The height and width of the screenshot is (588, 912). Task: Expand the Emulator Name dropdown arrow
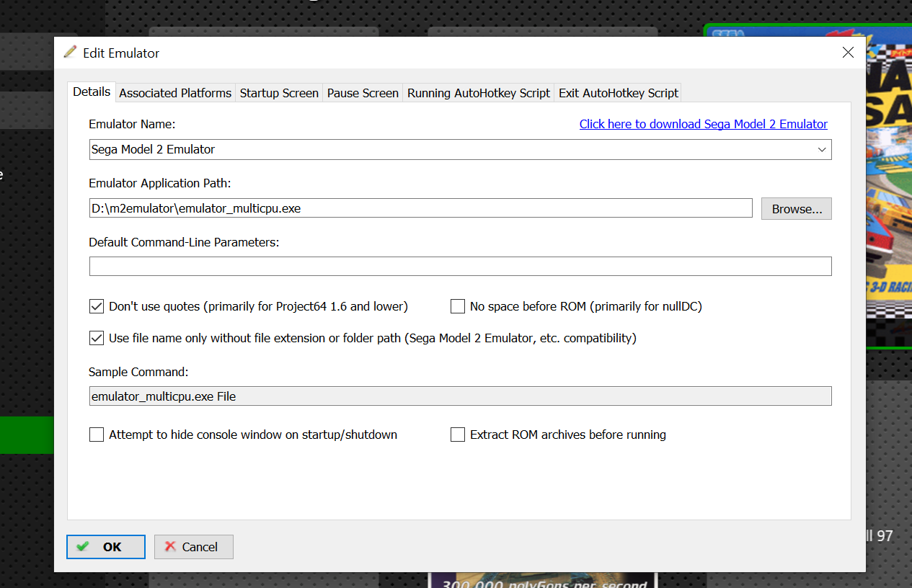click(x=822, y=149)
